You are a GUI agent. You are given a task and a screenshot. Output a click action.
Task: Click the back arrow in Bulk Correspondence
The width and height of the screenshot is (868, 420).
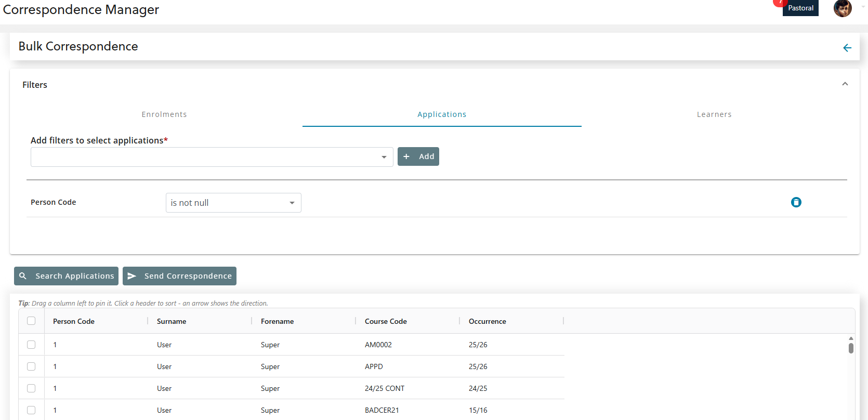click(x=847, y=48)
